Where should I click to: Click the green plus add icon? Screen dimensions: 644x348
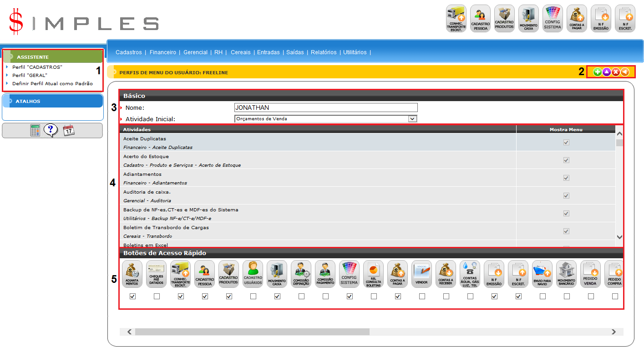(597, 72)
